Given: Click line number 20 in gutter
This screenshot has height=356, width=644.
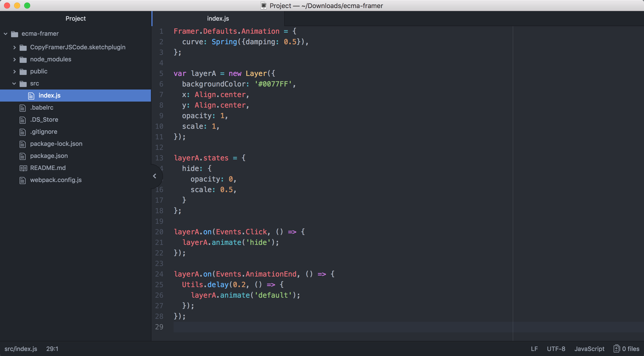Looking at the screenshot, I should pos(159,232).
